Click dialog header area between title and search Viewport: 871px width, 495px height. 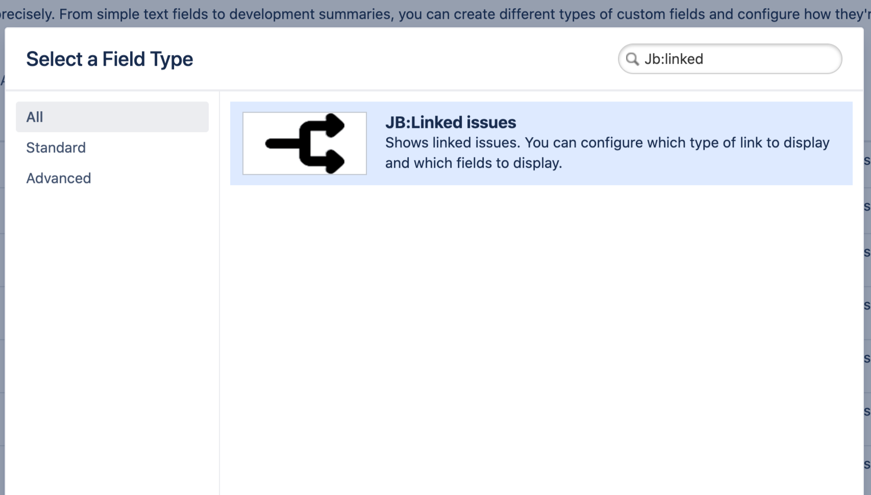tap(400, 59)
